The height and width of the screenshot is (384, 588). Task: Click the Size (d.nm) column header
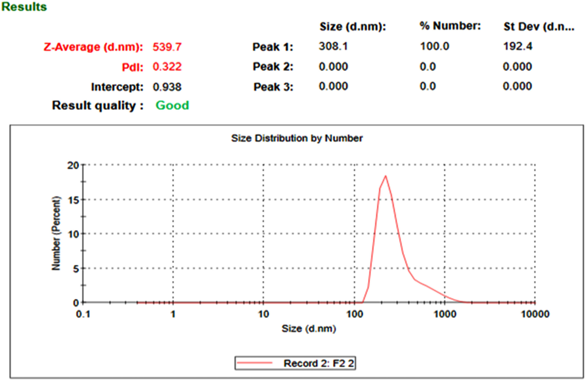pyautogui.click(x=353, y=27)
